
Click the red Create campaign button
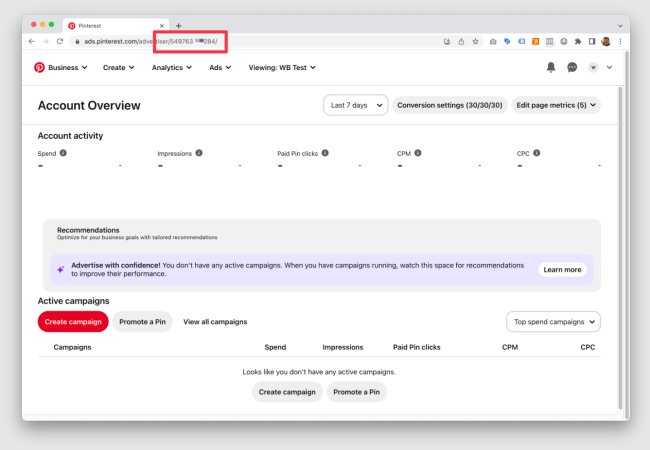(x=72, y=321)
